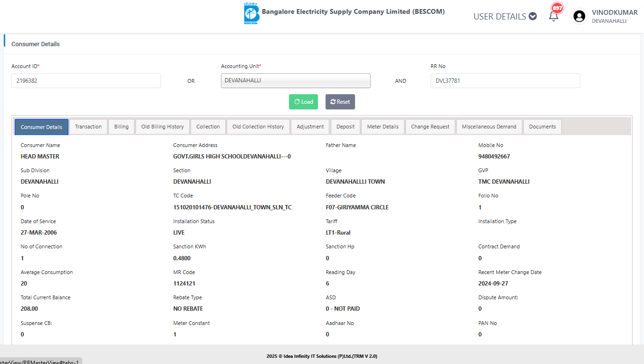Go to the Collection tab
644x364 pixels.
pos(208,127)
